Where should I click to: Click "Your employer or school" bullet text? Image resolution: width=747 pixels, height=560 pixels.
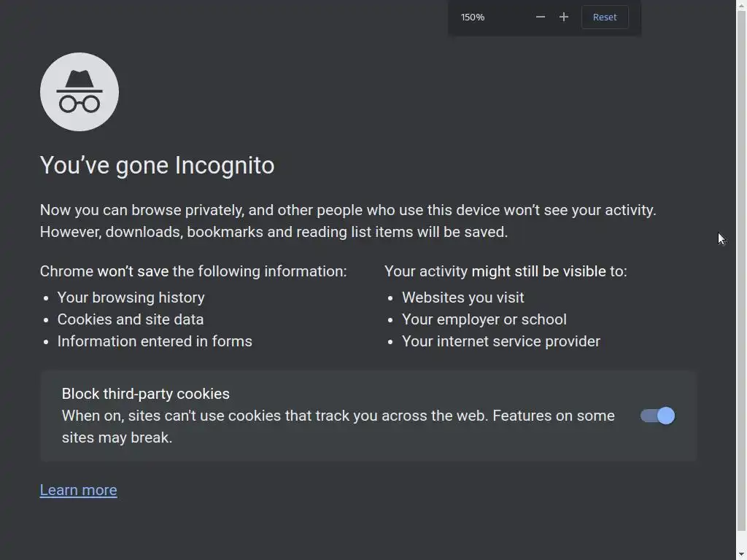[x=484, y=319]
